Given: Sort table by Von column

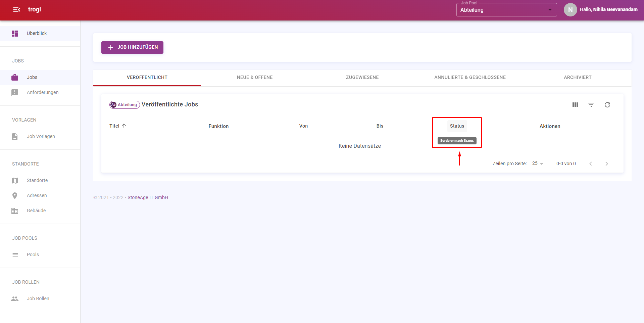Looking at the screenshot, I should coord(303,126).
